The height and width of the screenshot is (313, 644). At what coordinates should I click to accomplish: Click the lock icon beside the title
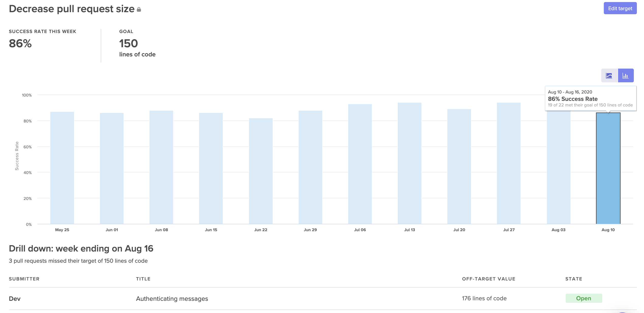click(139, 10)
